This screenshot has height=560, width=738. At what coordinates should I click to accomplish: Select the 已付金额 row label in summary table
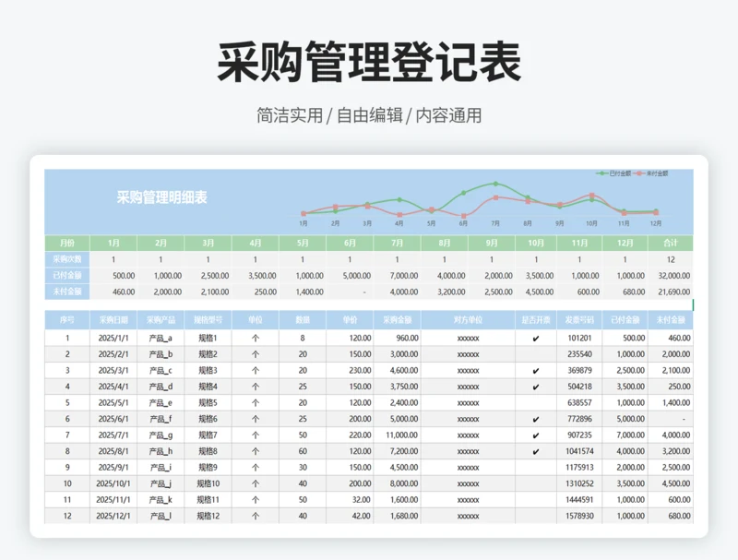[x=67, y=275]
